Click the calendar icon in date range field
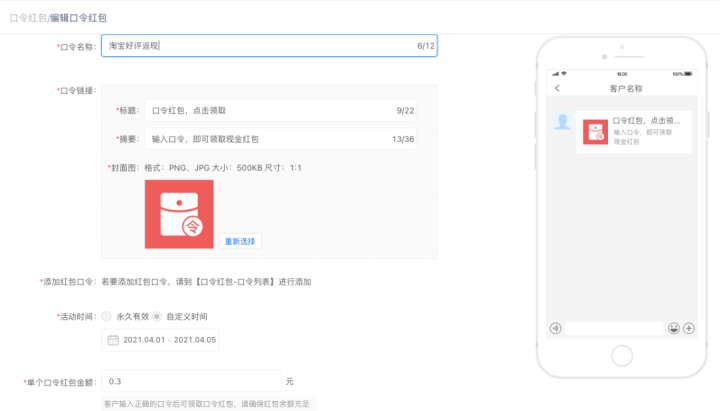 [x=113, y=340]
